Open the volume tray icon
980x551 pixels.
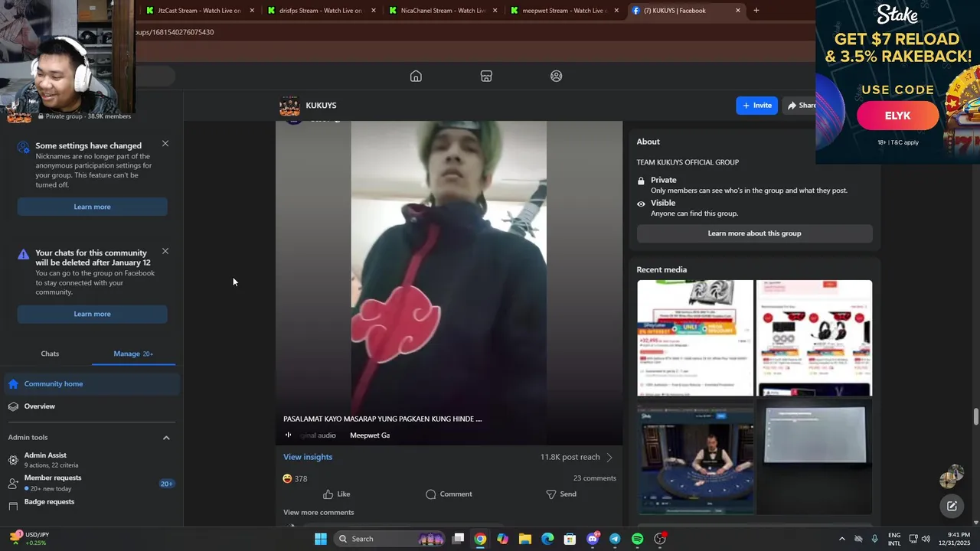926,539
